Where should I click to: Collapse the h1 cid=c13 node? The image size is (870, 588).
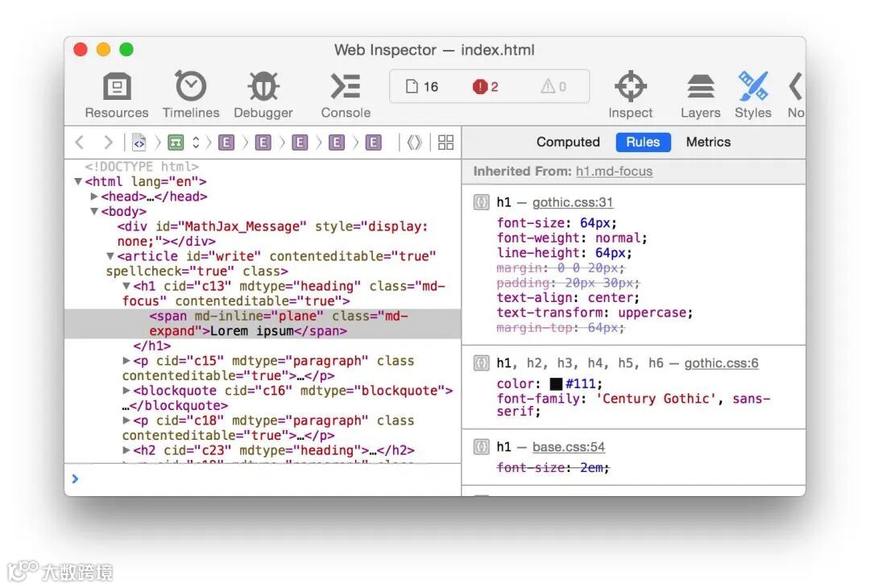point(126,286)
